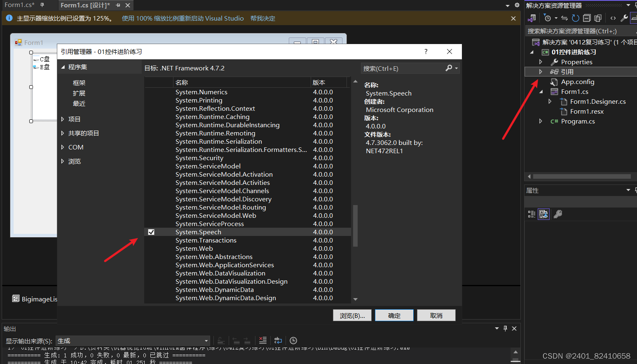Click the switch views icon in Solution Explorer
Screen dimensions: 637x364
(x=532, y=18)
